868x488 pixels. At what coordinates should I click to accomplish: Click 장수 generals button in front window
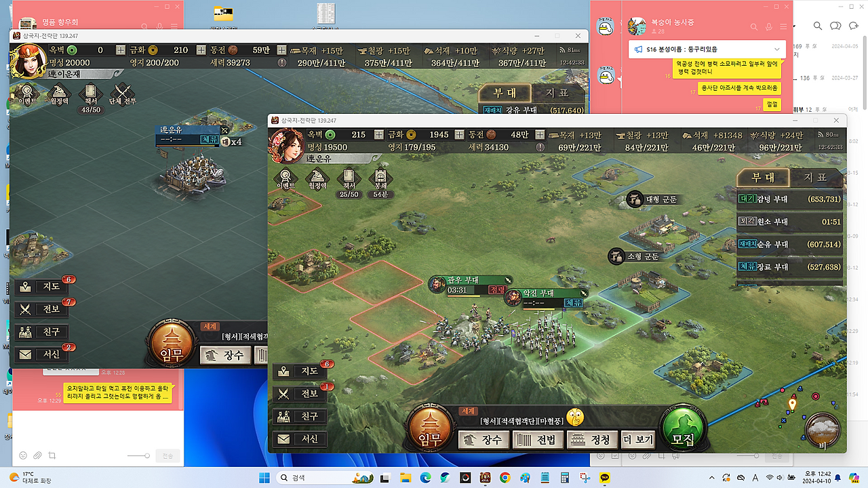(x=484, y=439)
